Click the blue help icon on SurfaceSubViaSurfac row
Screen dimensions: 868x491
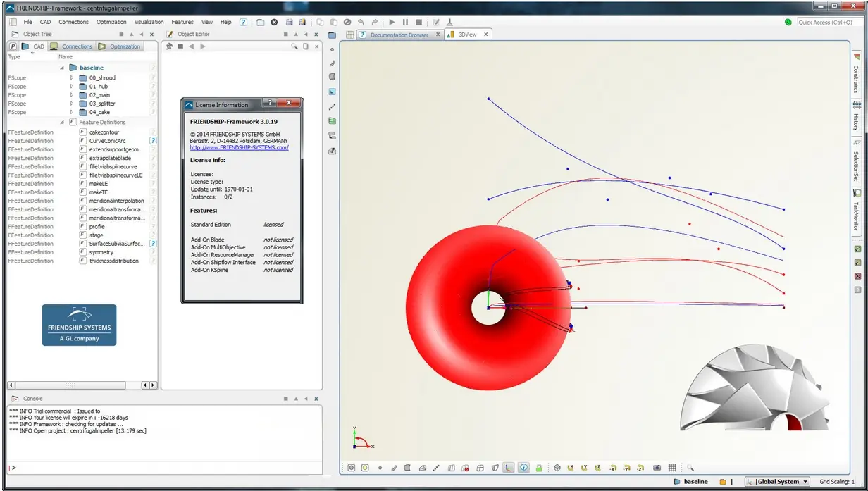click(x=153, y=244)
